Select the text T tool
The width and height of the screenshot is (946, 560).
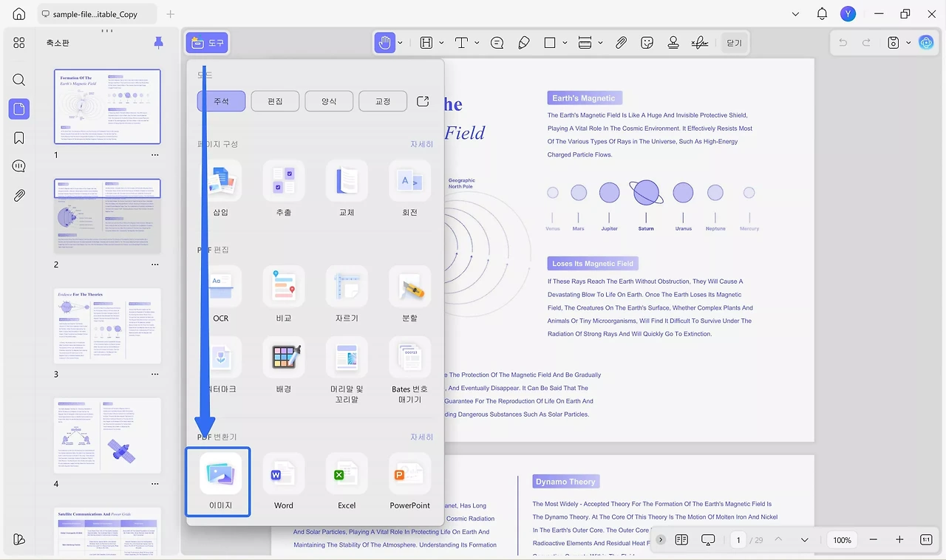coord(462,43)
